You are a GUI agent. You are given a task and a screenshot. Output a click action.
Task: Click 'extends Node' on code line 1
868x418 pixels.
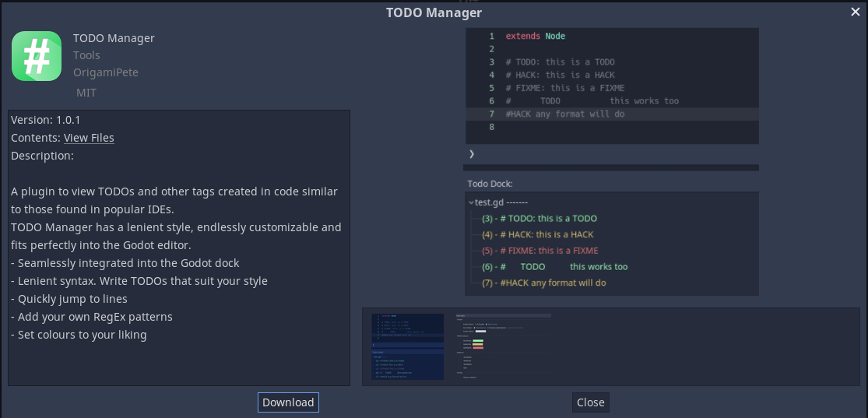pos(536,37)
